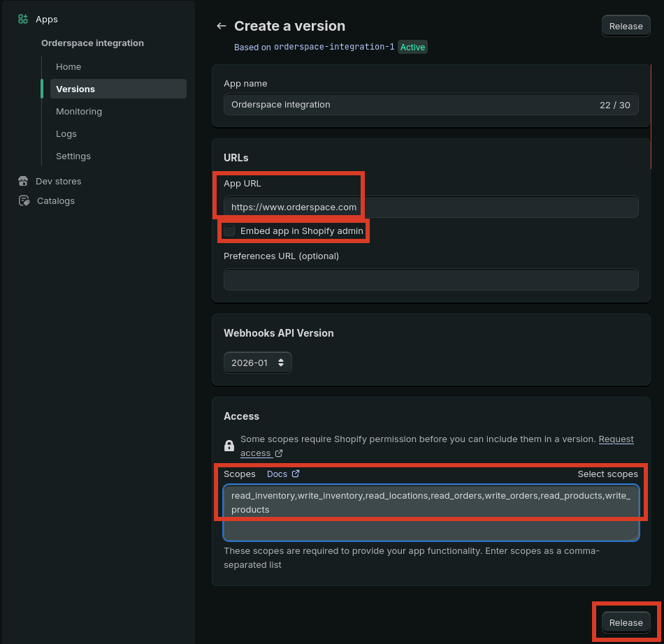
Task: Click Select scopes link
Action: point(607,474)
